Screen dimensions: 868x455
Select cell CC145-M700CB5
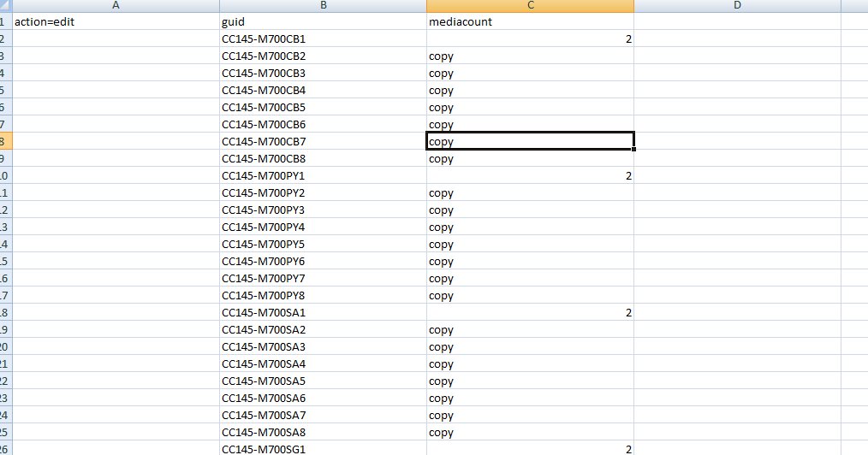point(324,107)
